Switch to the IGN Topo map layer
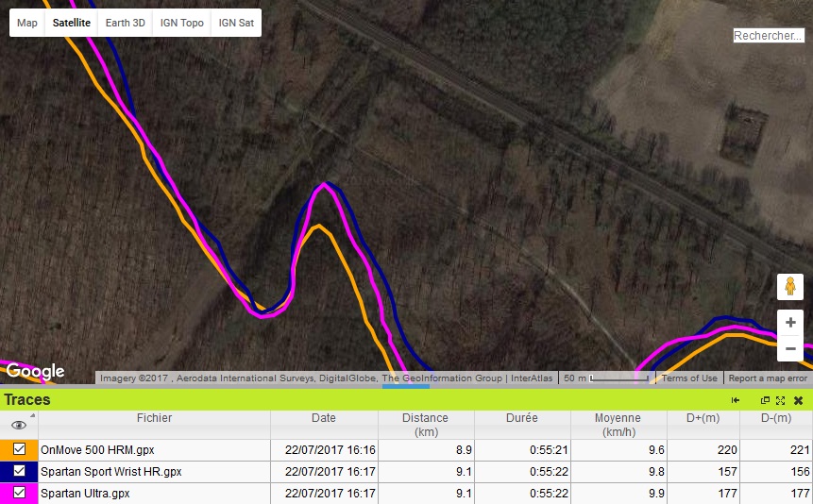The height and width of the screenshot is (504, 813). tap(181, 23)
